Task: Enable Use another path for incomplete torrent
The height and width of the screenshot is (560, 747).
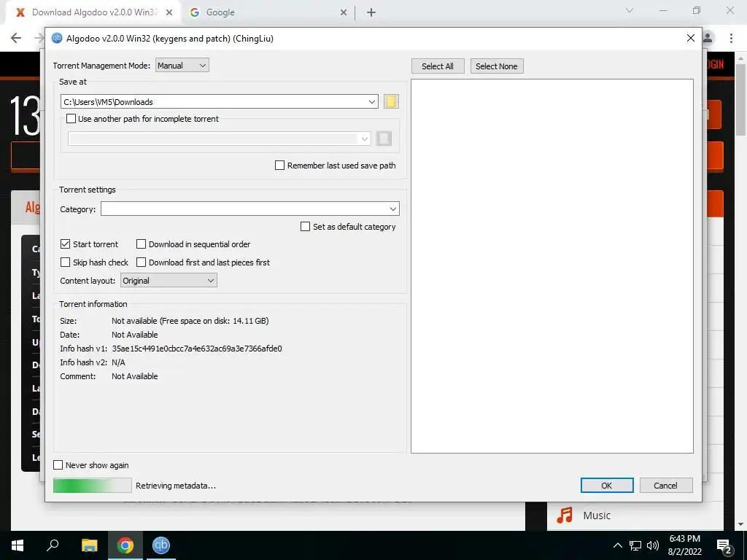Action: click(x=71, y=119)
